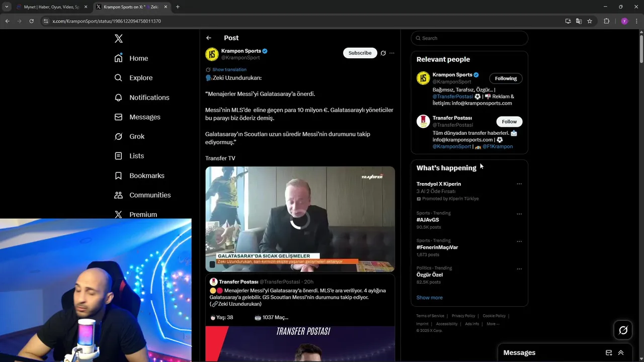The width and height of the screenshot is (644, 362).
Task: Compose new message icon in Messages drawer
Action: click(609, 353)
